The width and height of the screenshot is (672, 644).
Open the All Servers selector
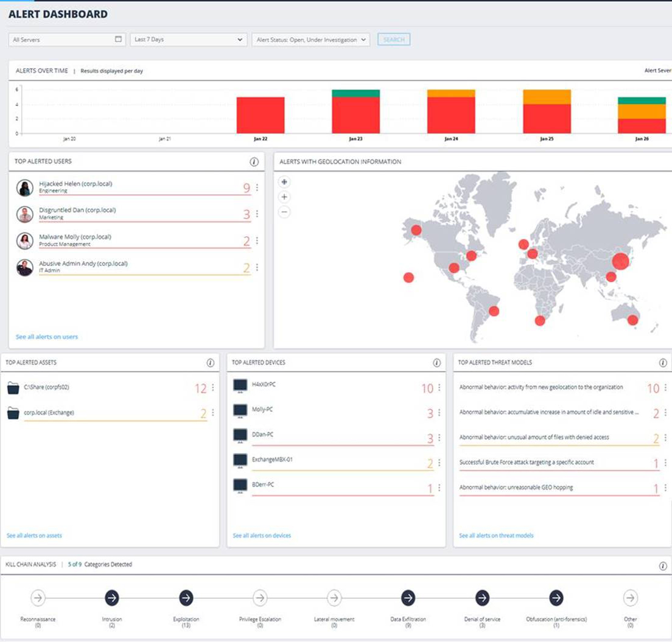[67, 39]
